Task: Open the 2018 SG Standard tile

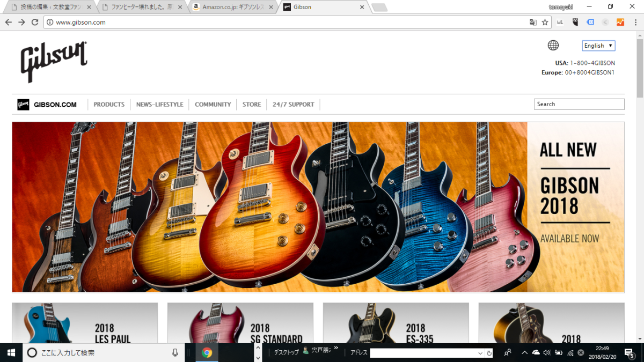Action: tap(240, 323)
